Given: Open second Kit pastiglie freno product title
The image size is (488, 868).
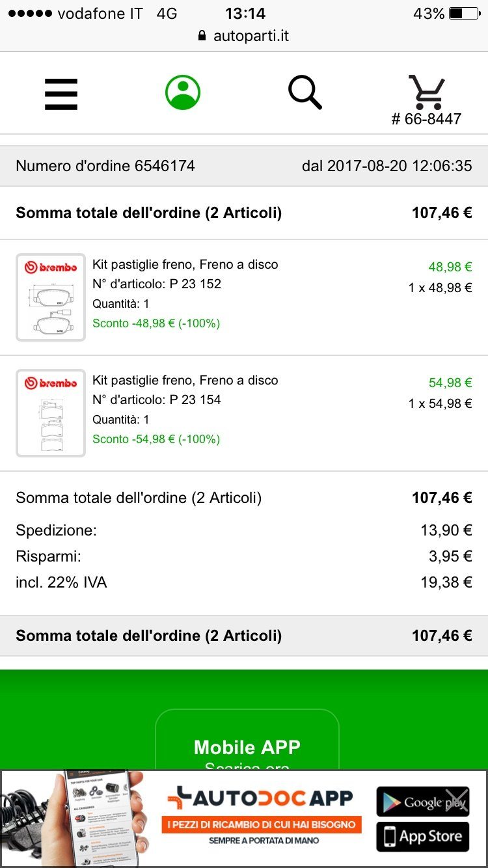Looking at the screenshot, I should click(185, 380).
